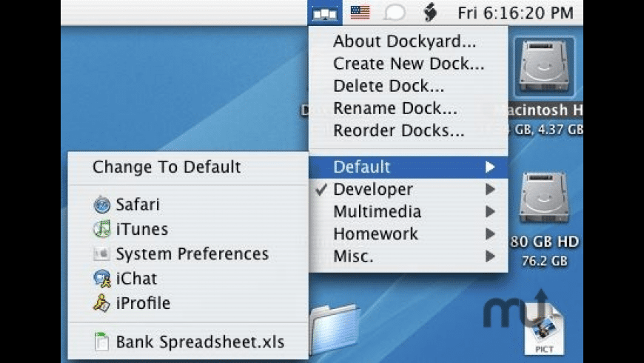The width and height of the screenshot is (644, 363).
Task: Choose Create New Dock...
Action: [x=409, y=63]
